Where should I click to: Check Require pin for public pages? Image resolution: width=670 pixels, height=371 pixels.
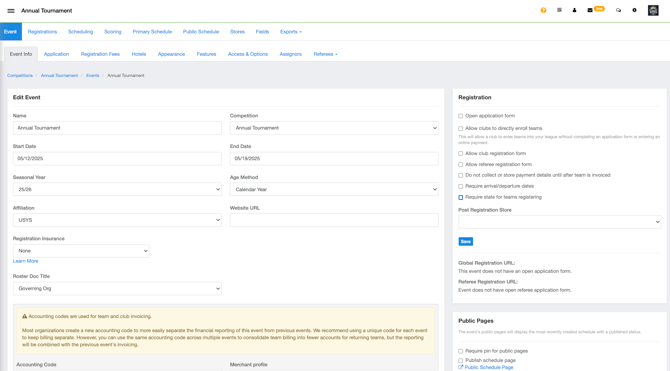(461, 351)
